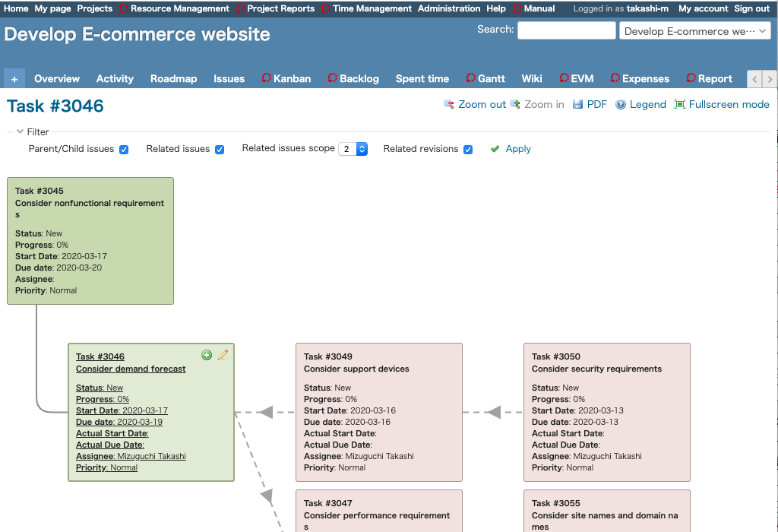Click the green add icon on Task #3046
The height and width of the screenshot is (532, 778).
207,355
